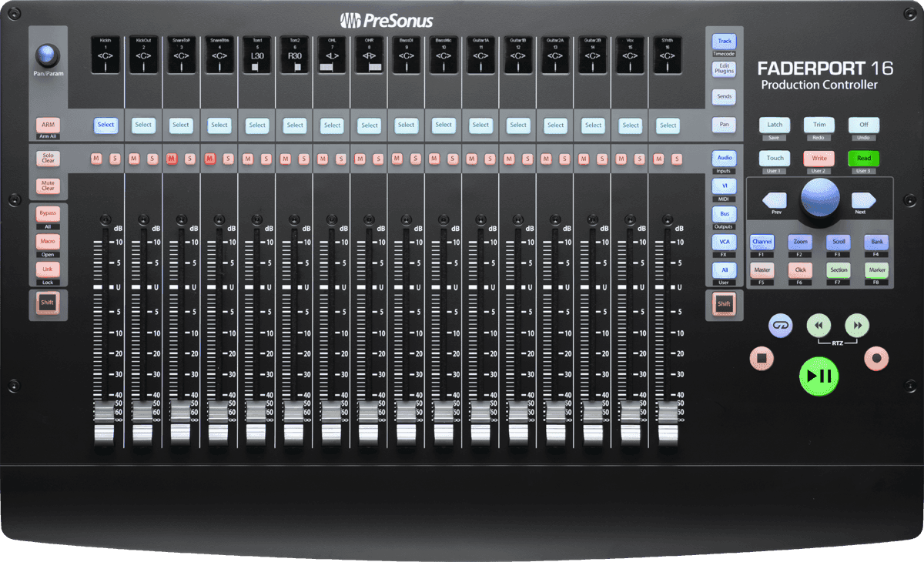This screenshot has height=562, width=924.
Task: Select the Guitar2A channel
Action: (x=556, y=125)
